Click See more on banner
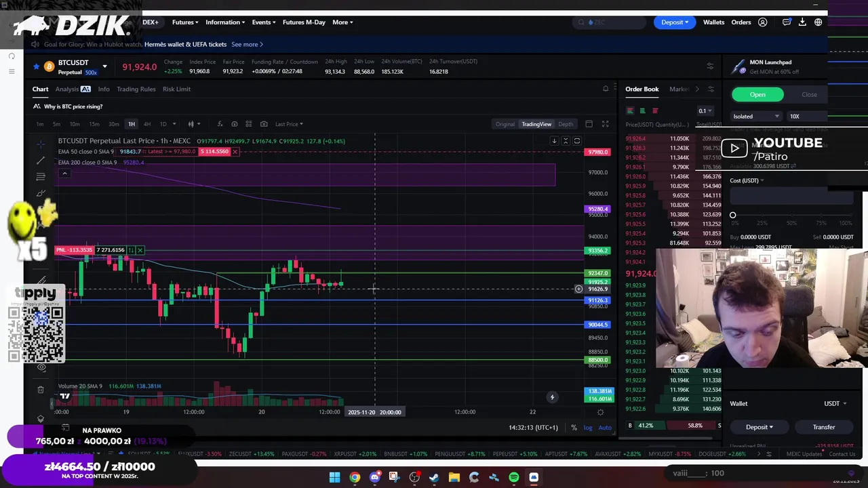Screen dimensions: 868x488 point(247,45)
